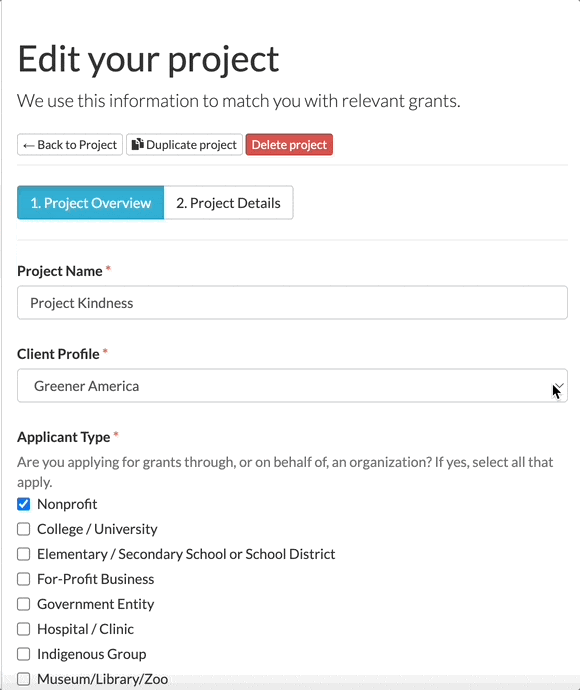This screenshot has height=690, width=580.
Task: Uncheck the Nonprofit checkbox
Action: pyautogui.click(x=24, y=504)
